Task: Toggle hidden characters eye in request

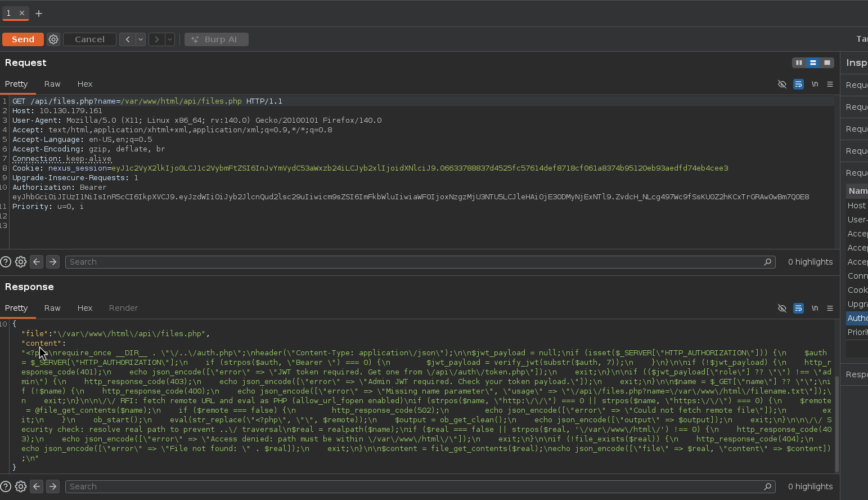Action: click(782, 84)
